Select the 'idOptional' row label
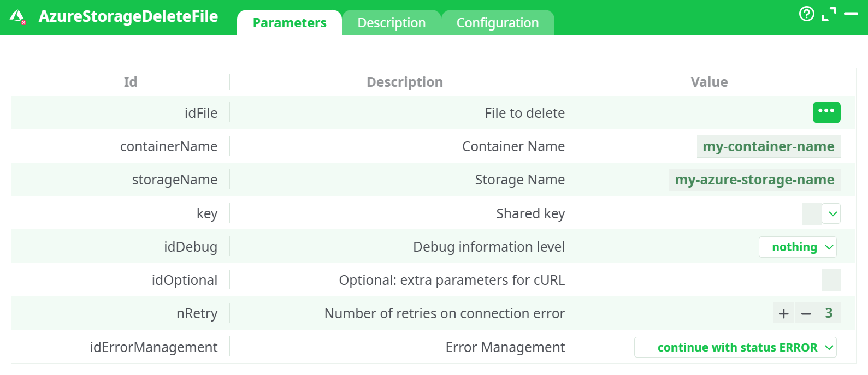Screen dimensions: 868x375 pyautogui.click(x=185, y=280)
